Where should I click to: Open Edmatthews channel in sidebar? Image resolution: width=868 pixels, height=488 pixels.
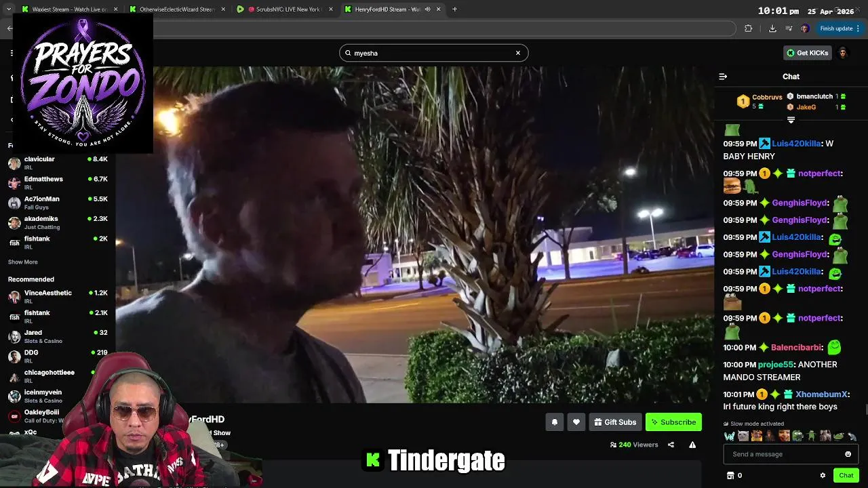58,183
